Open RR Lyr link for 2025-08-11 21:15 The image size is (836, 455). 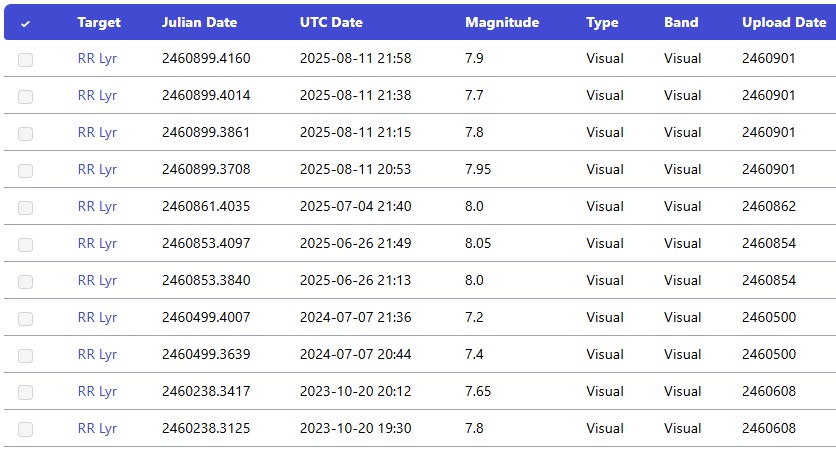[x=97, y=132]
